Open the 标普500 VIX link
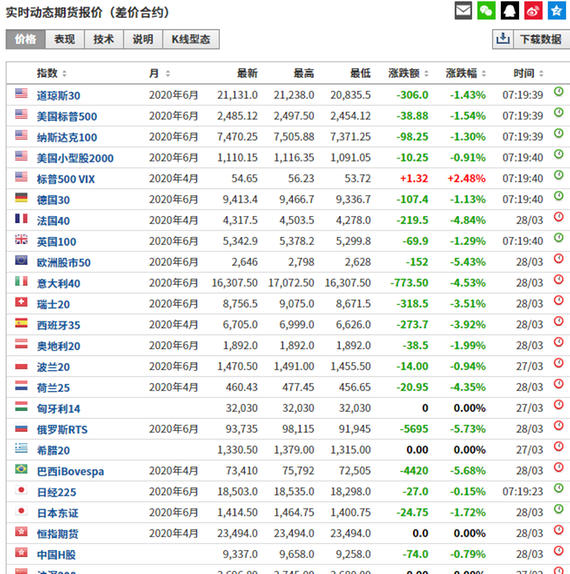The width and height of the screenshot is (570, 574). coord(66,179)
